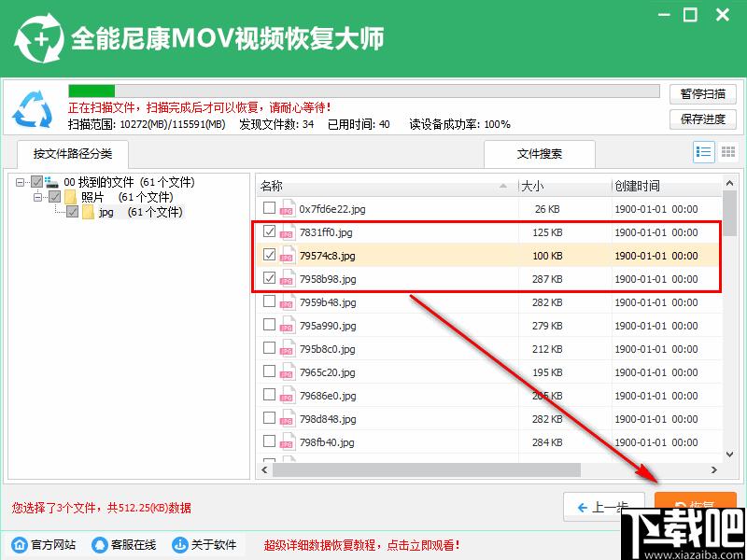Click the app logo in the title bar

[39, 39]
